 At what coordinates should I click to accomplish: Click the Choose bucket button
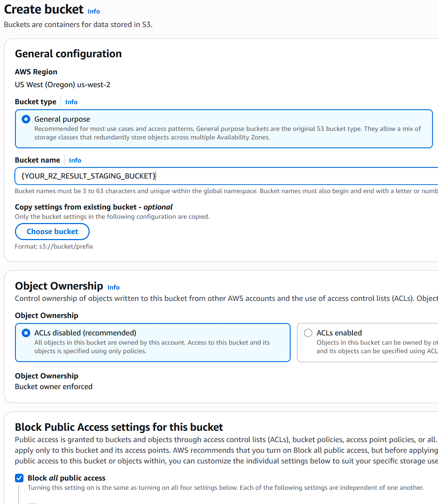pyautogui.click(x=52, y=232)
